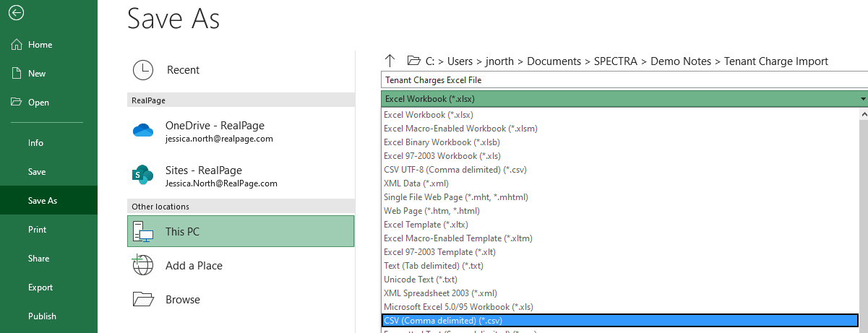Choose highlighted CSV (Comma delimited) (*.csv)
Screen dimensions: 868x333
pyautogui.click(x=620, y=321)
